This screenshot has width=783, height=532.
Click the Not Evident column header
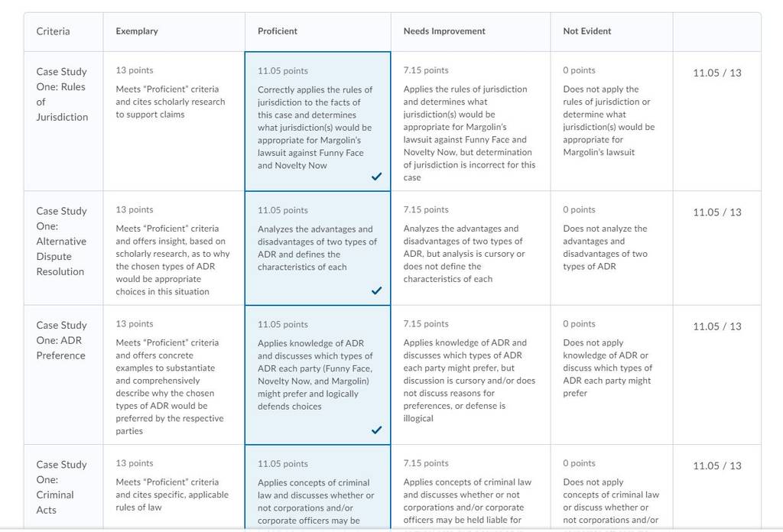click(x=586, y=31)
